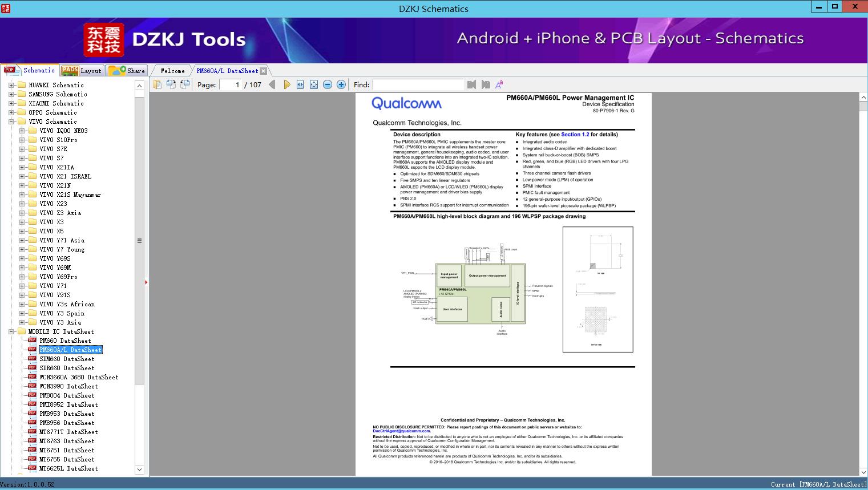Open the WCN3660A 3680 DataSheet entry
This screenshot has height=490, width=868.
(x=79, y=377)
